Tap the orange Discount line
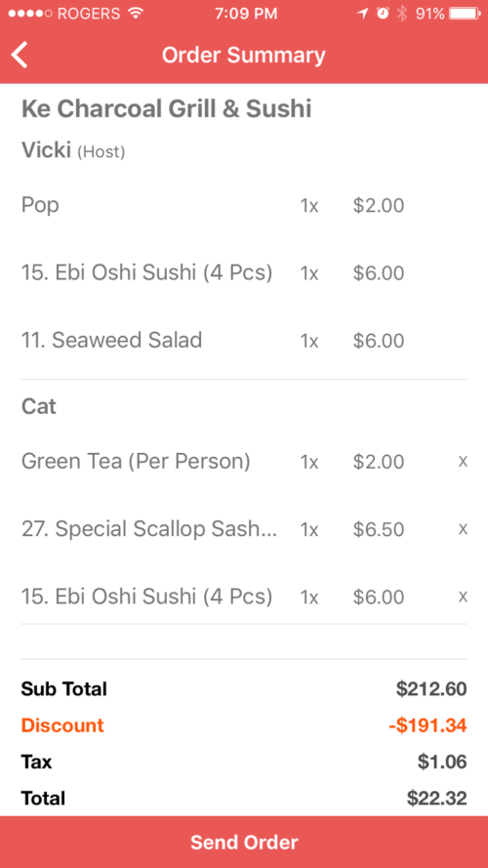 (244, 725)
